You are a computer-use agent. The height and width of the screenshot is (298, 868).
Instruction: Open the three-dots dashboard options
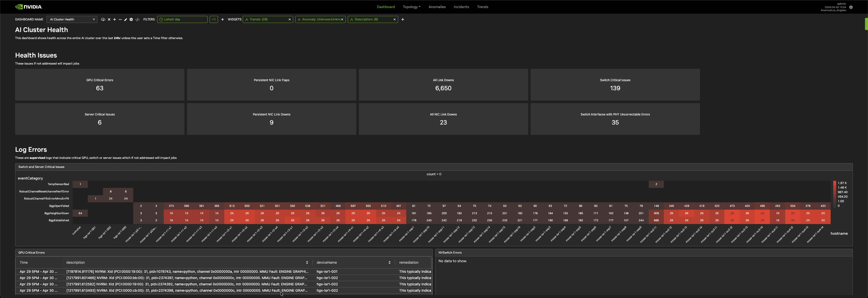120,19
